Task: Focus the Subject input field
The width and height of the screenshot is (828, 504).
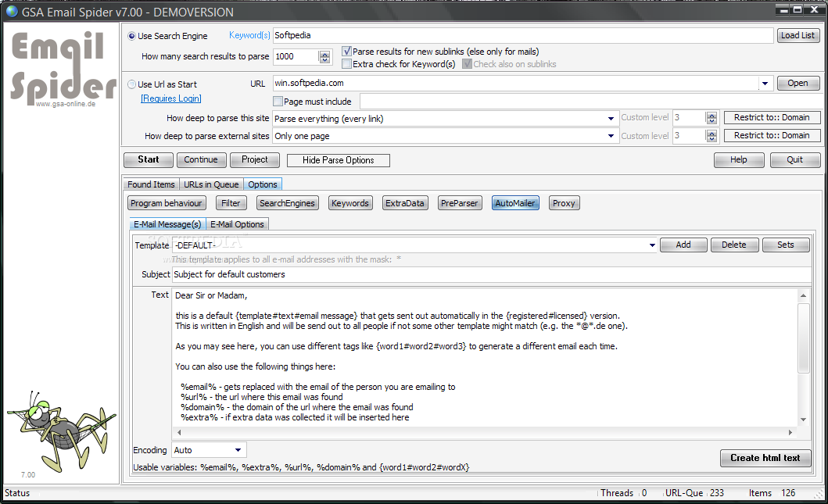Action: [x=491, y=274]
